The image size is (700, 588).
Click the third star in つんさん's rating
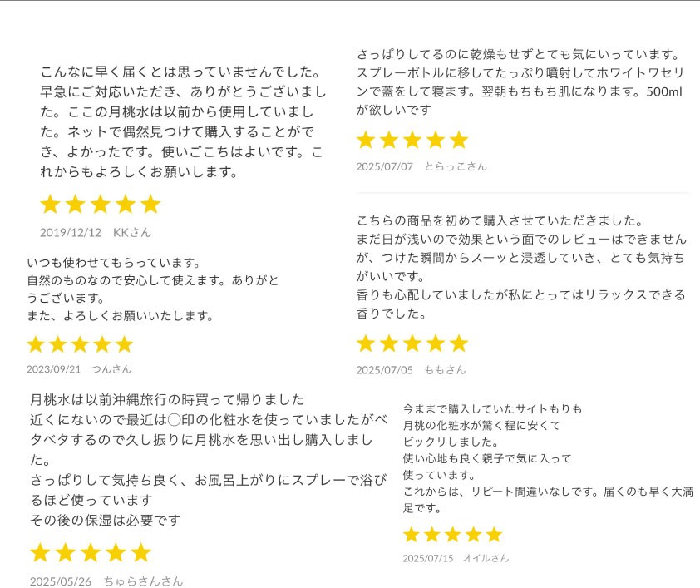(x=80, y=344)
